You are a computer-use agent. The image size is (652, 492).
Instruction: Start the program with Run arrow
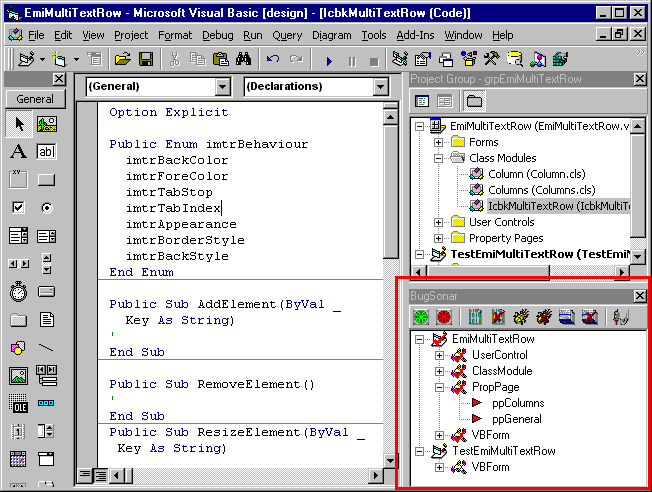tap(329, 61)
